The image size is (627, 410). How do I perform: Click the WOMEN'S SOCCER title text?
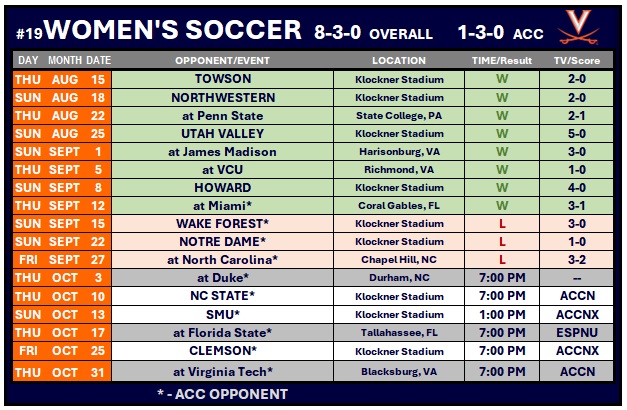173,29
